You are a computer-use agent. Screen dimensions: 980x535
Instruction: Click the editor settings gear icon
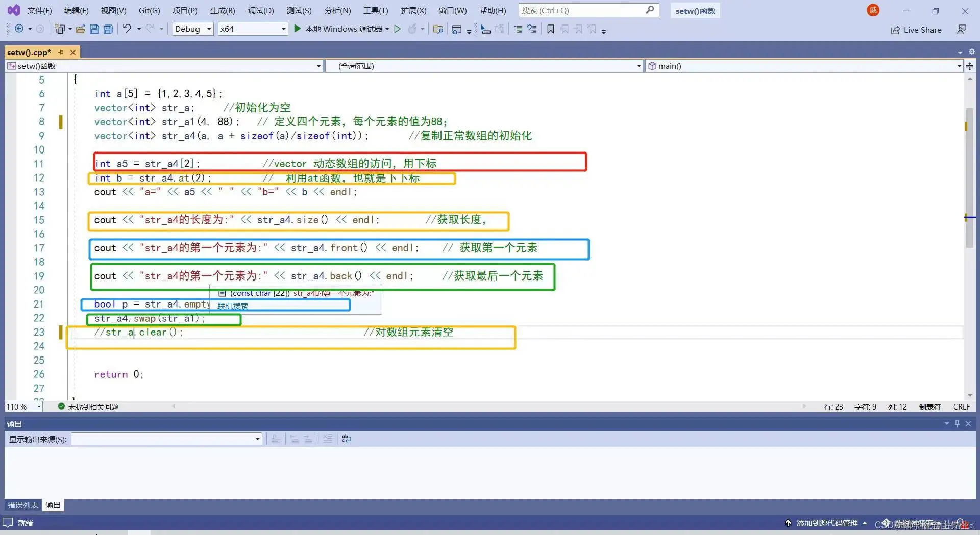[972, 52]
